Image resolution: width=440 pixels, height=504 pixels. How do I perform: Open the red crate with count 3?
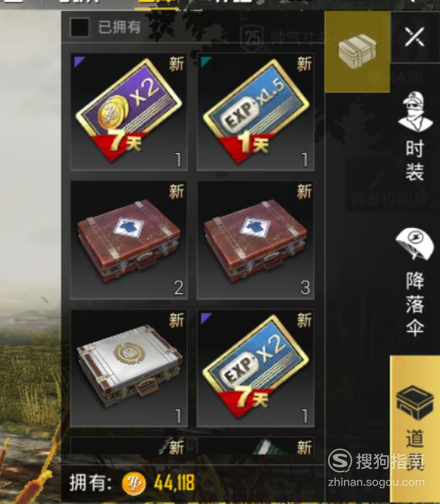coord(256,240)
